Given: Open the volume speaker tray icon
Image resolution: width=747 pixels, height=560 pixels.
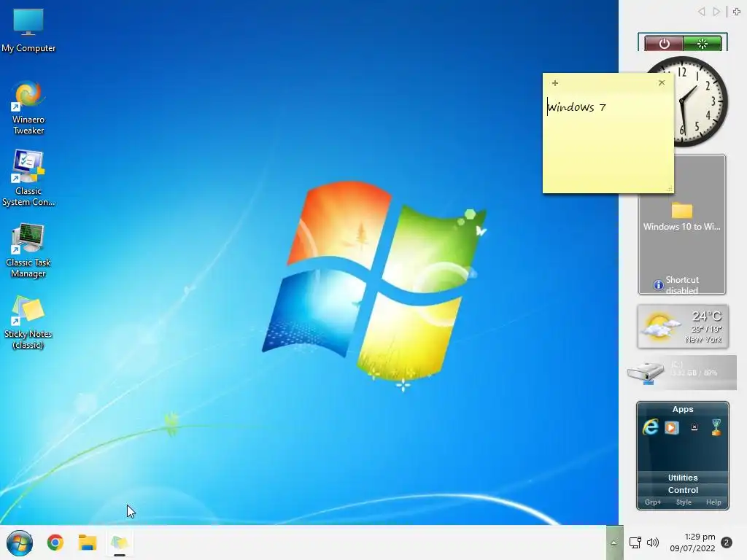Looking at the screenshot, I should click(x=653, y=542).
